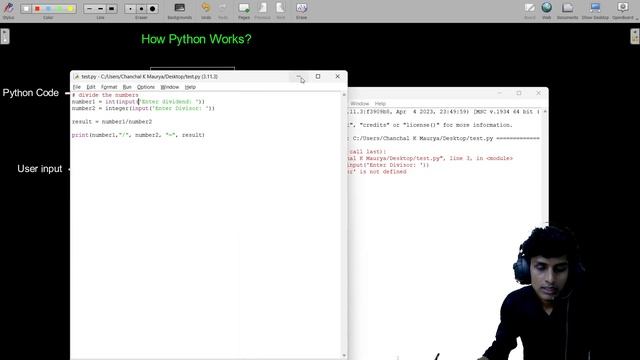Select the small eraser size

point(130,9)
